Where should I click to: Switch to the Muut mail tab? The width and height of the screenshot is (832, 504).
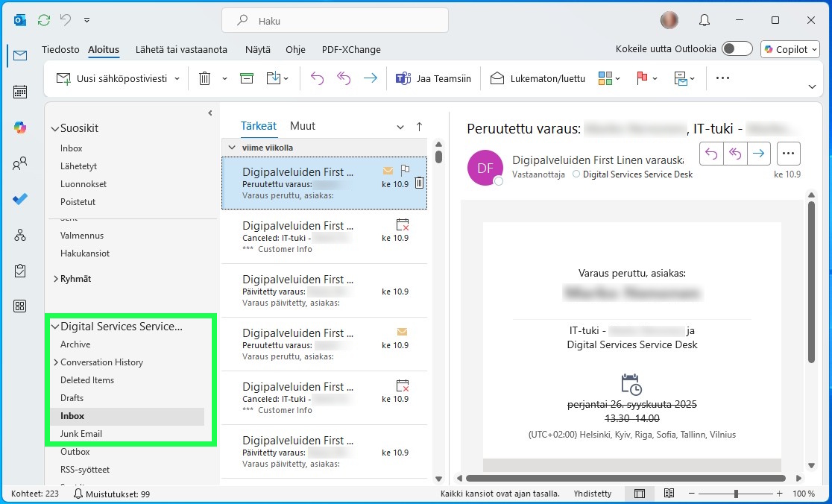(302, 126)
